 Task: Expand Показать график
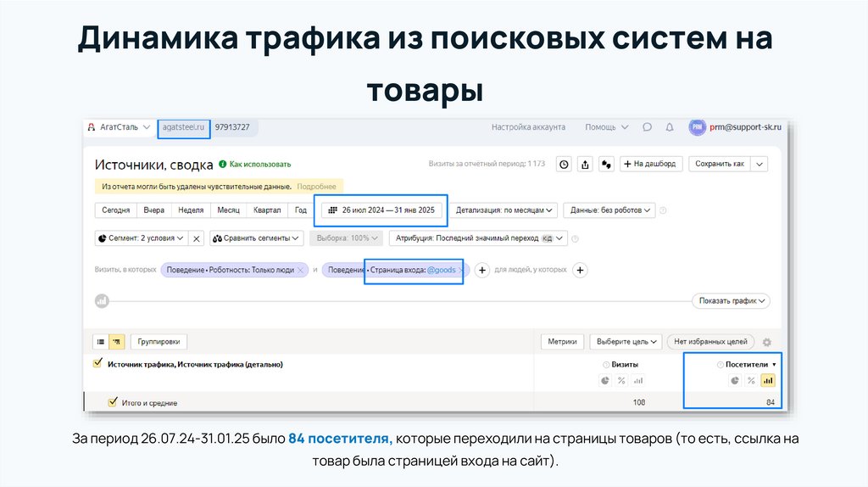732,301
